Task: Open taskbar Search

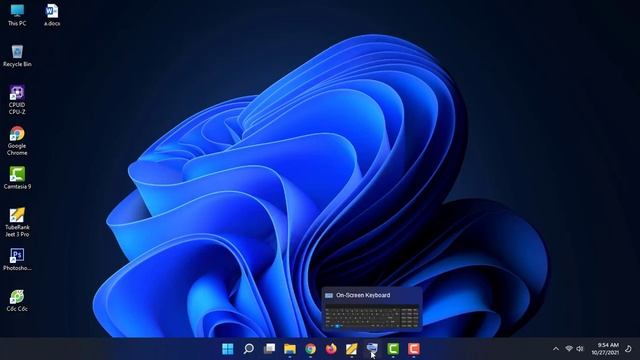Action: point(249,349)
